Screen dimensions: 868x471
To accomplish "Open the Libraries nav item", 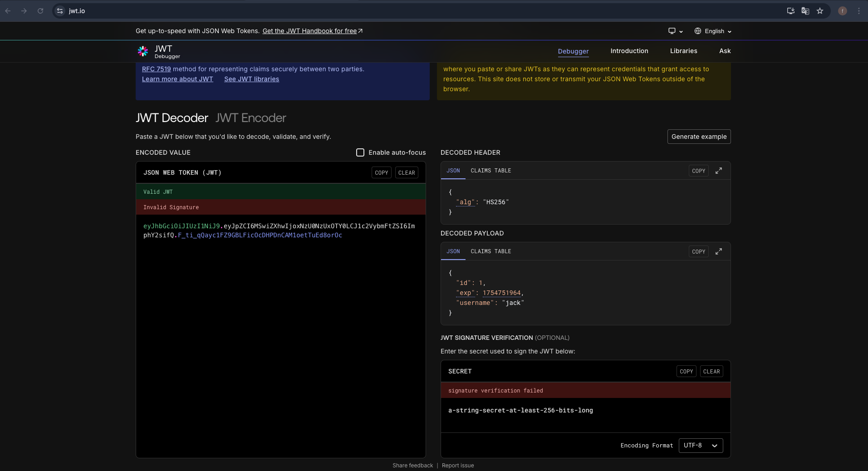I will 683,51.
